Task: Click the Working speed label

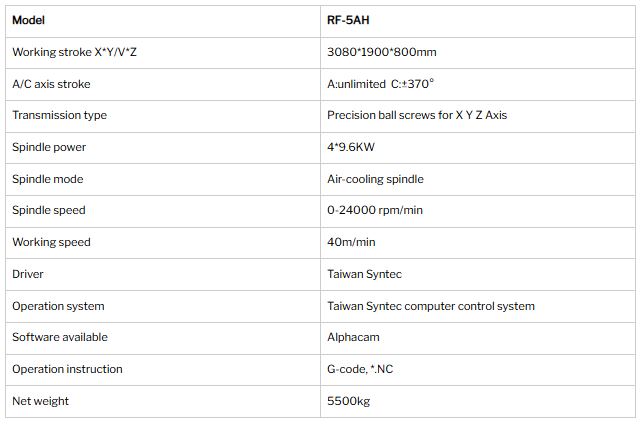Action: tap(51, 242)
